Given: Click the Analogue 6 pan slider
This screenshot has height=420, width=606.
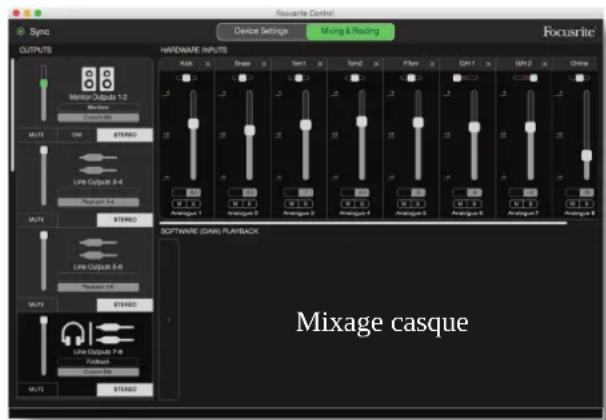Looking at the screenshot, I should (x=465, y=78).
